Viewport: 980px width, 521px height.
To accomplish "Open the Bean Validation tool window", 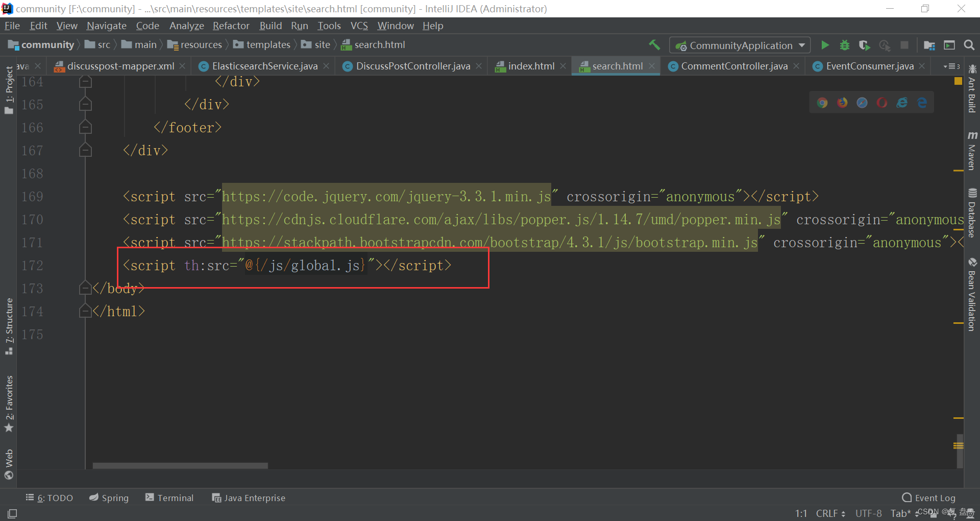I will point(972,294).
